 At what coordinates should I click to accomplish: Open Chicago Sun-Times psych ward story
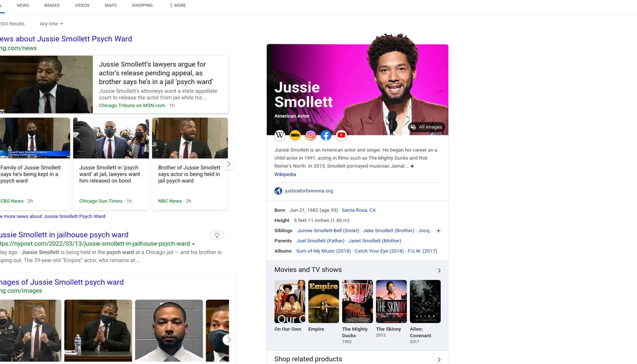coord(109,174)
